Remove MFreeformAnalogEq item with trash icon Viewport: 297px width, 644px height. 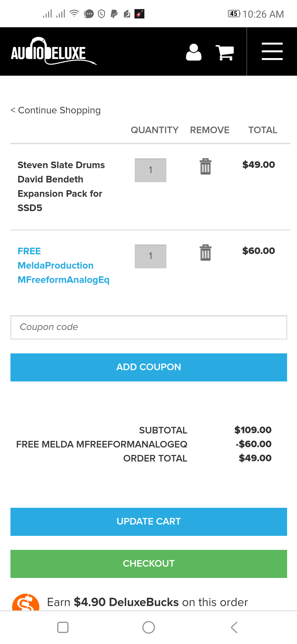[x=205, y=252]
